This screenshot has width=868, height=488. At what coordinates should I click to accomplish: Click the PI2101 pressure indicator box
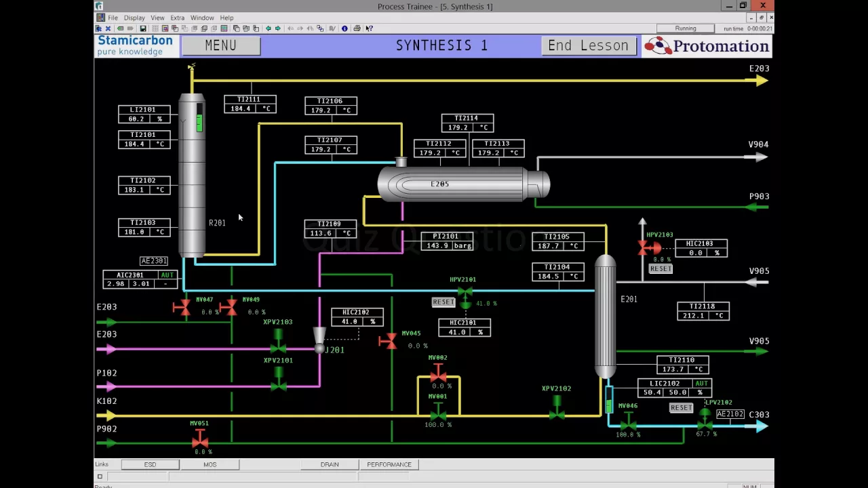(447, 241)
